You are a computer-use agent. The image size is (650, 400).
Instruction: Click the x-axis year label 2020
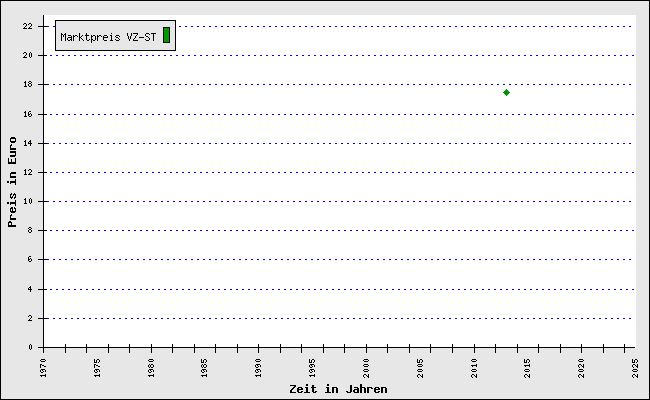coord(581,368)
